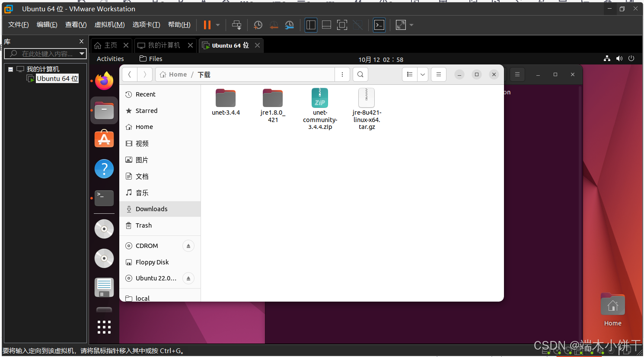Viewport: 644px width, 357px height.
Task: Open the power icon in Ubuntu top bar
Action: [631, 58]
